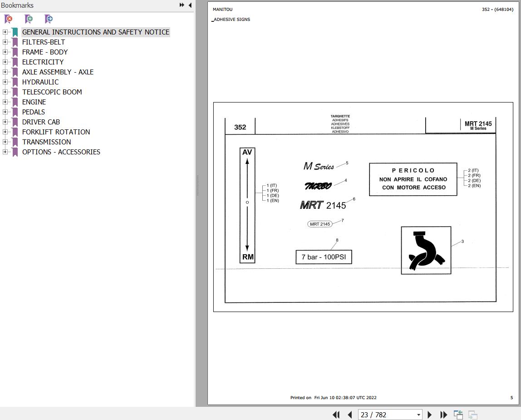Open the HYDRAULIC bookmark
521x420 pixels.
tap(40, 82)
